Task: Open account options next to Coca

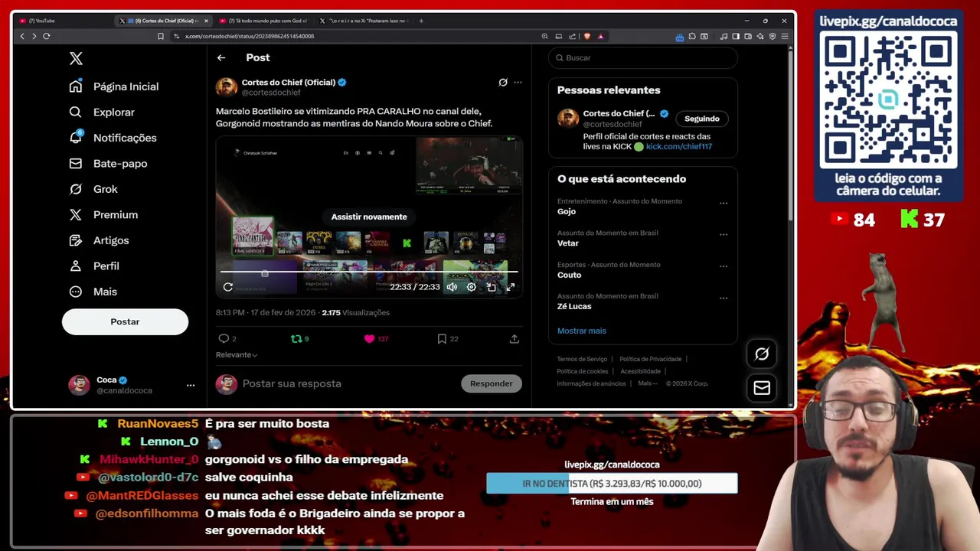Action: pos(191,385)
